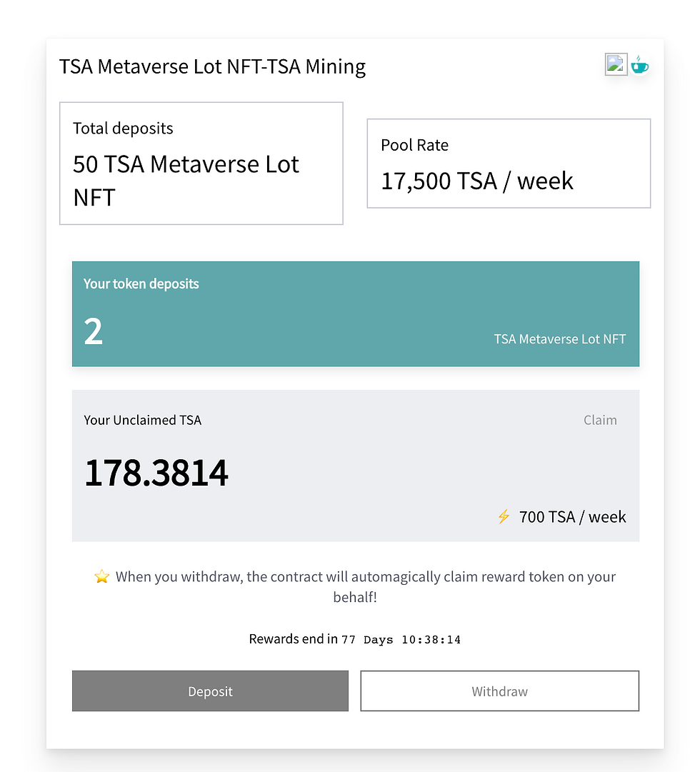
Task: Click the TSA Metaverse Lot NFT-TSA Mining title
Action: 212,66
